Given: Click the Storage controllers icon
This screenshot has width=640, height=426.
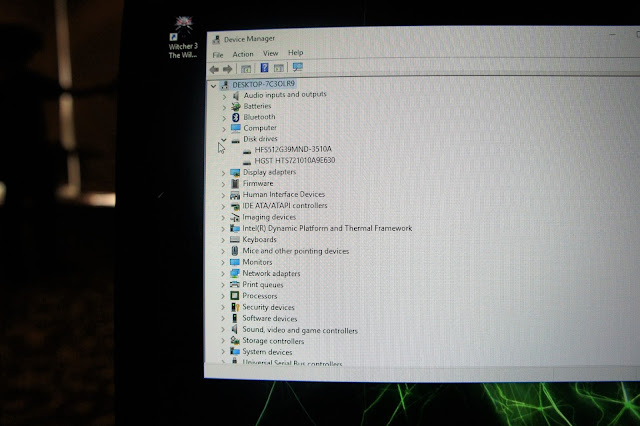Looking at the screenshot, I should [x=235, y=340].
